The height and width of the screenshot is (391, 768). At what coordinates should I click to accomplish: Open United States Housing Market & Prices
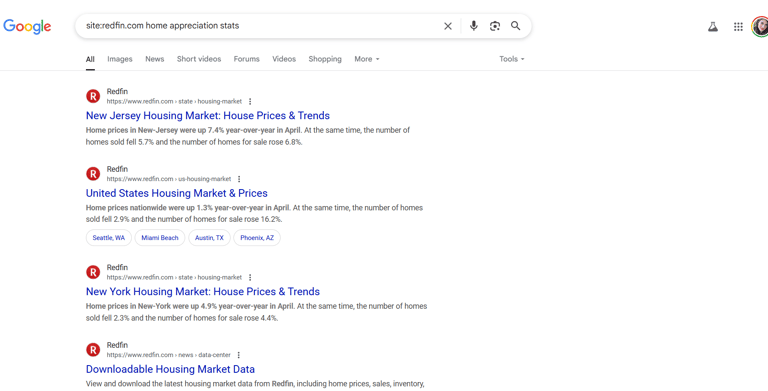click(176, 193)
